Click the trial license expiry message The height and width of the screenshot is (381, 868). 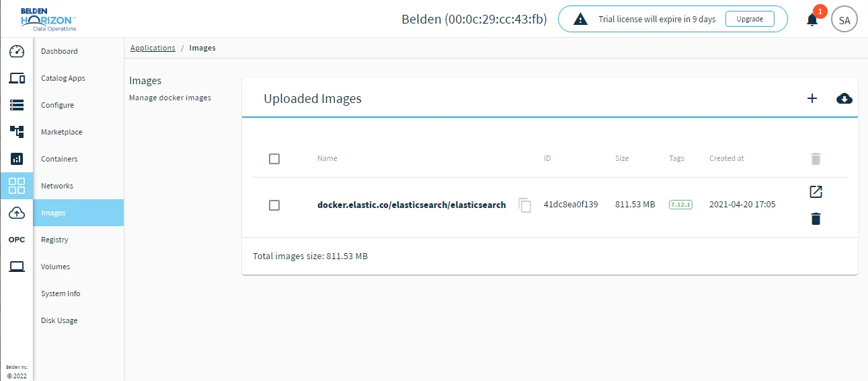(x=658, y=20)
